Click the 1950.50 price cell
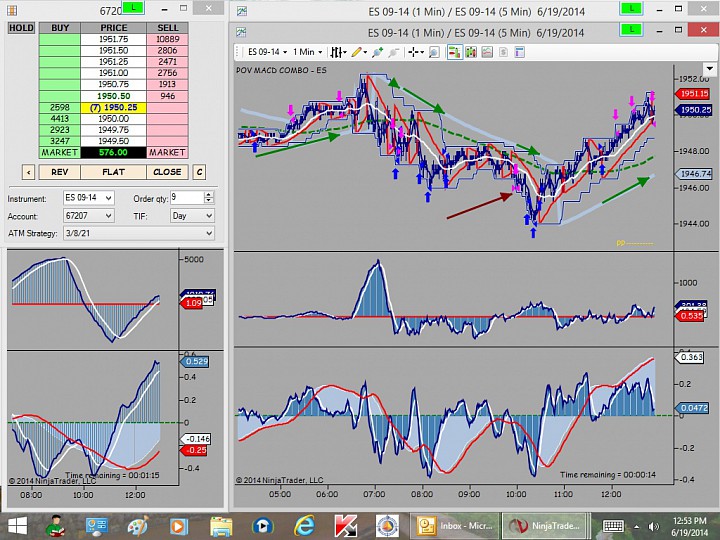 coord(113,96)
